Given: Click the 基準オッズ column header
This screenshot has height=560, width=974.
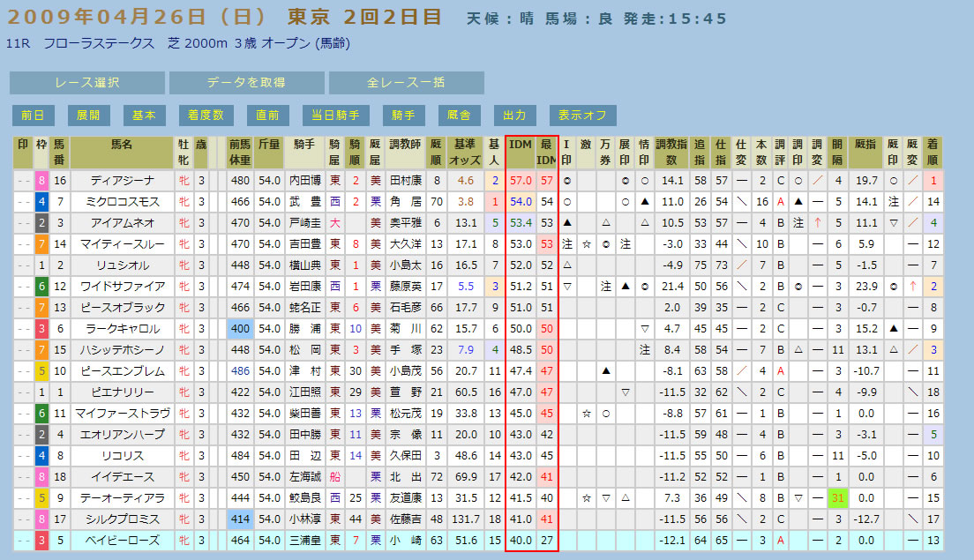Looking at the screenshot, I should (x=465, y=152).
